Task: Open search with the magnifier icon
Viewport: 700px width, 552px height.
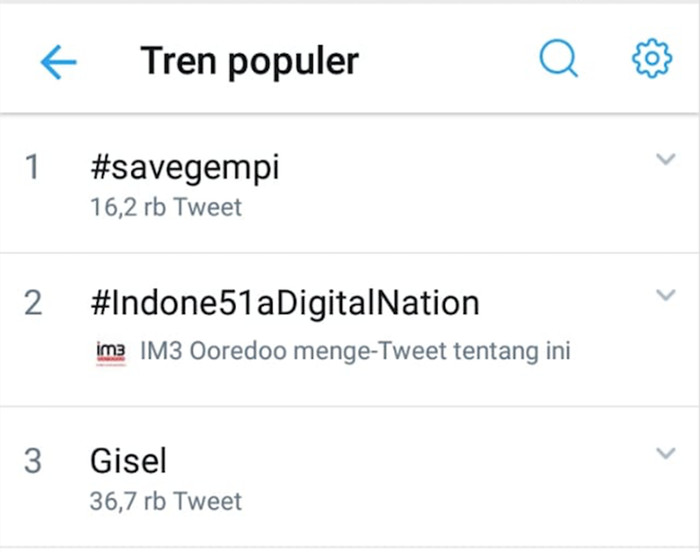Action: click(x=558, y=59)
